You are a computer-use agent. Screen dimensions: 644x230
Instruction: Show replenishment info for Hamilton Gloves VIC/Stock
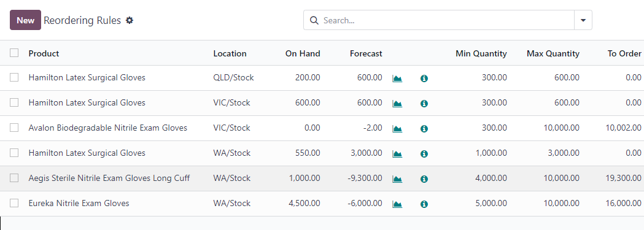pyautogui.click(x=424, y=104)
